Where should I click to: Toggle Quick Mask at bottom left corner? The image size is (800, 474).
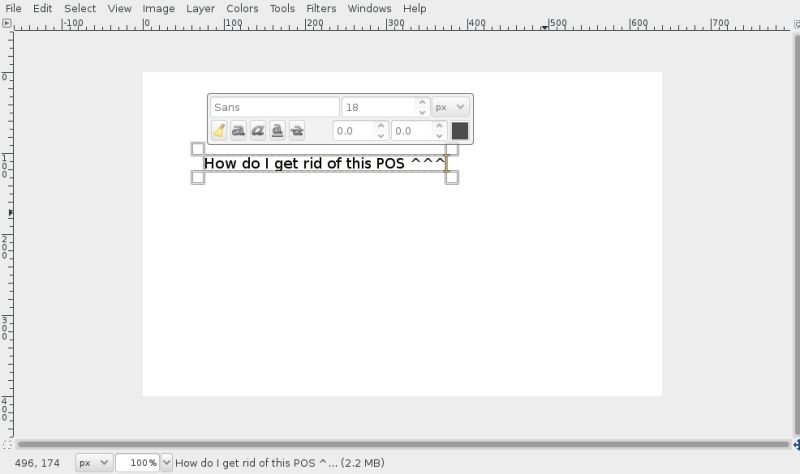click(x=7, y=444)
